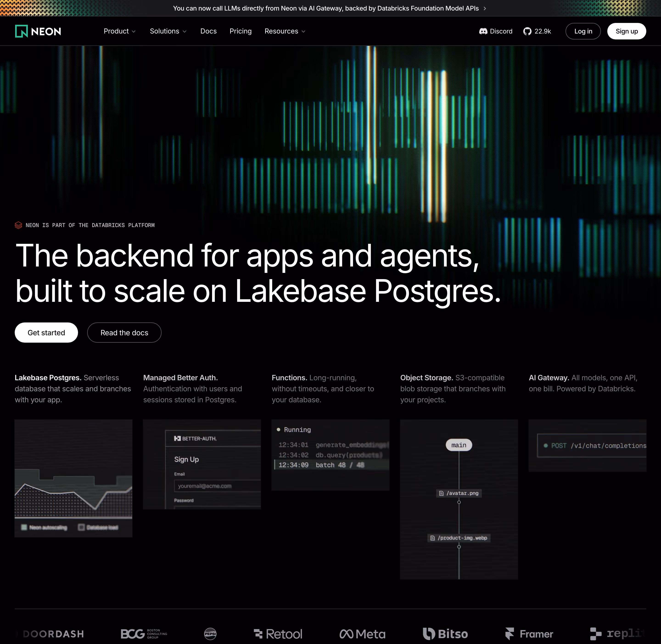Click the announcement banner arrow
The height and width of the screenshot is (644, 661).
point(485,8)
